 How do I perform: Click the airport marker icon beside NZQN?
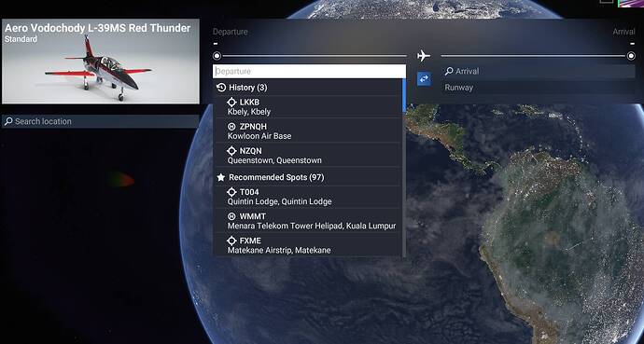pyautogui.click(x=231, y=151)
